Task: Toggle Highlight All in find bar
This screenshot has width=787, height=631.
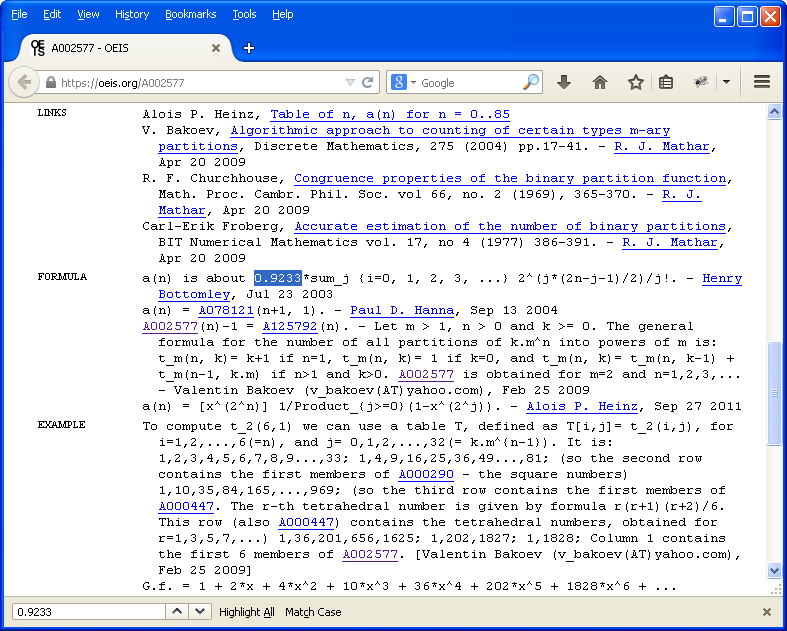Action: click(247, 612)
